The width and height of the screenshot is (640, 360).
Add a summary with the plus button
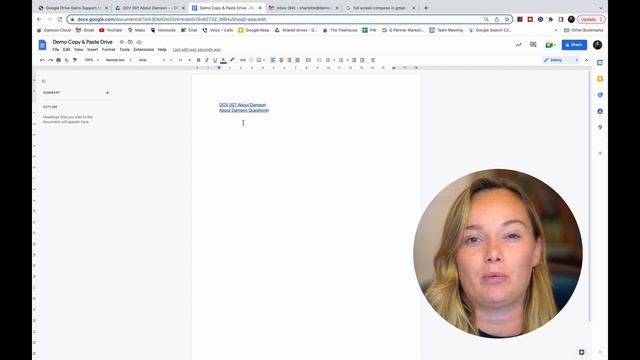point(107,93)
